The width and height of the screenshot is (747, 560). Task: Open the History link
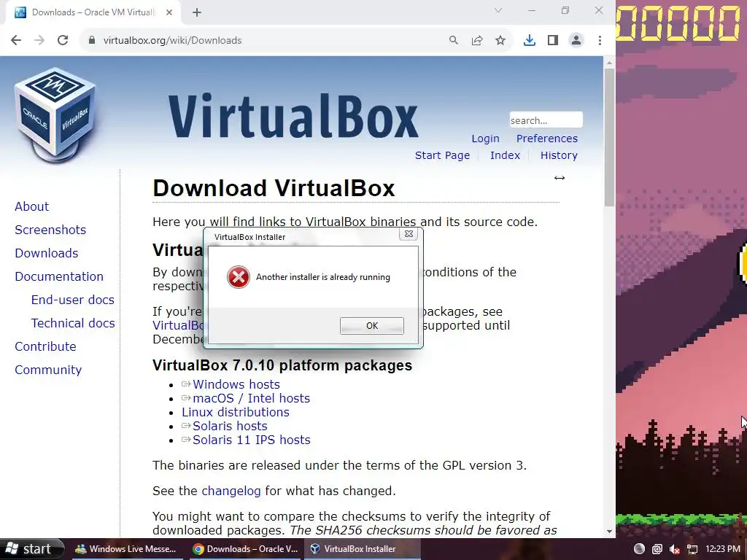[559, 155]
